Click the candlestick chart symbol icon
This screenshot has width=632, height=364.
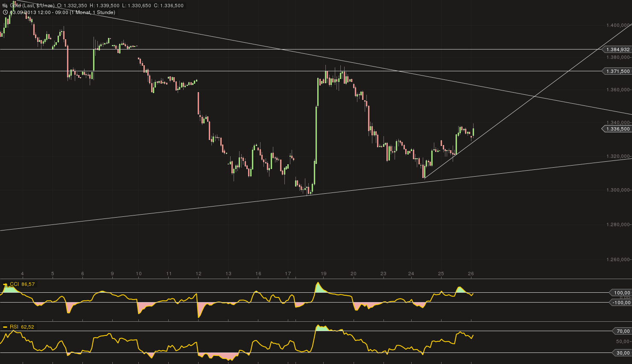click(x=4, y=6)
